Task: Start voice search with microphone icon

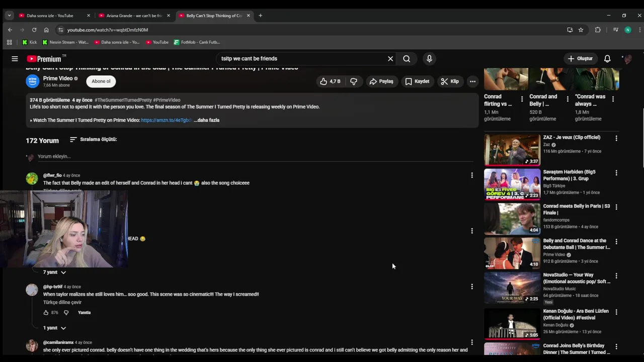Action: coord(429,59)
